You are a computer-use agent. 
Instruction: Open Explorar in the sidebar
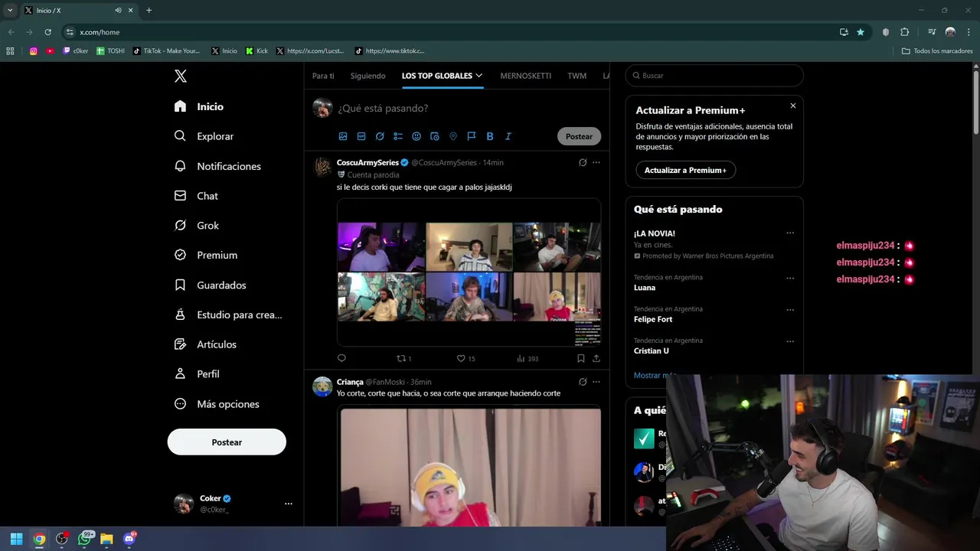204,136
